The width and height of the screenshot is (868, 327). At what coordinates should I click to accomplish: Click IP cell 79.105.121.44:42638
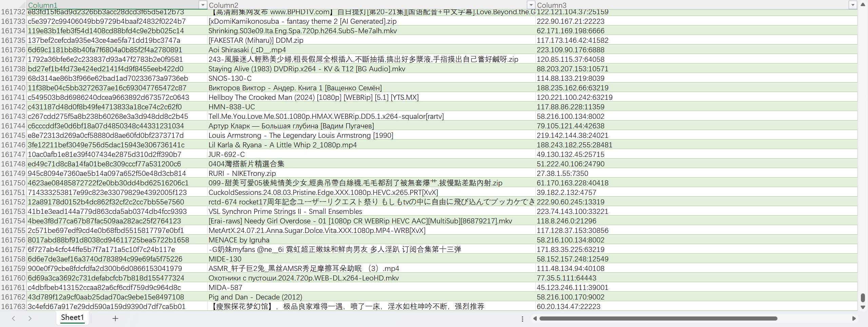696,126
